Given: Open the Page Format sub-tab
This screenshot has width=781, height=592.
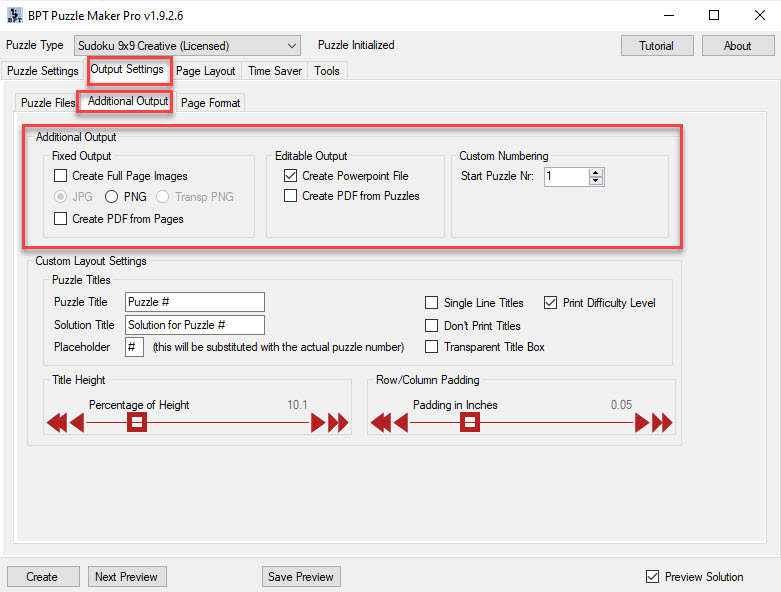Looking at the screenshot, I should tap(210, 103).
